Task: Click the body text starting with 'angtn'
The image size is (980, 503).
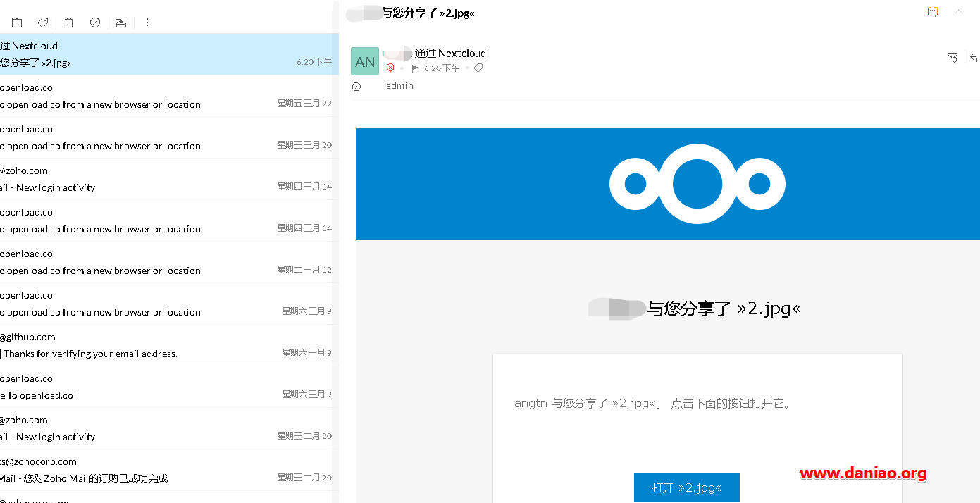Action: 653,404
